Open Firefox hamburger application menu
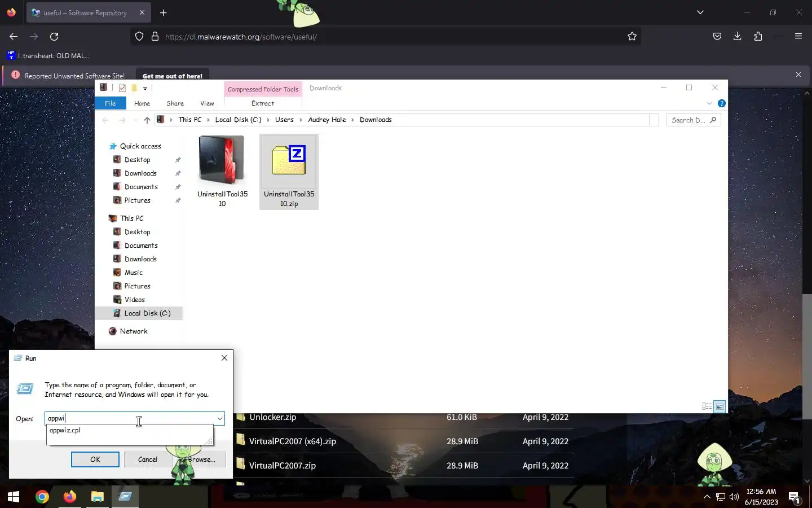812x508 pixels. click(x=798, y=37)
